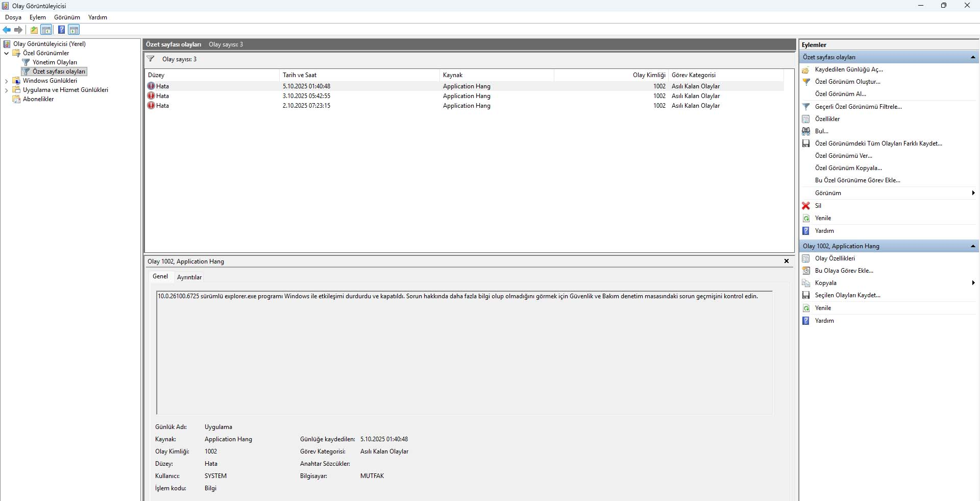Select Olay Görüntüleyicisi (Yerel) root node
Screen dimensions: 980x501
[49, 44]
